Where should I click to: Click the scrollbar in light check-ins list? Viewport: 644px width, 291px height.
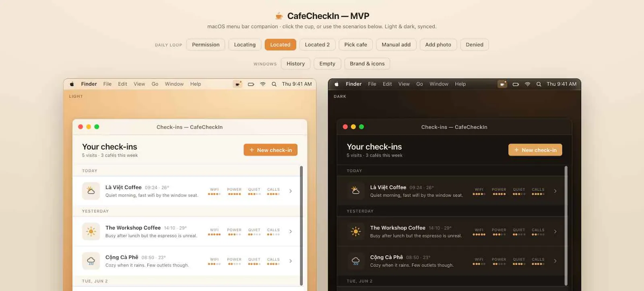[x=301, y=225]
